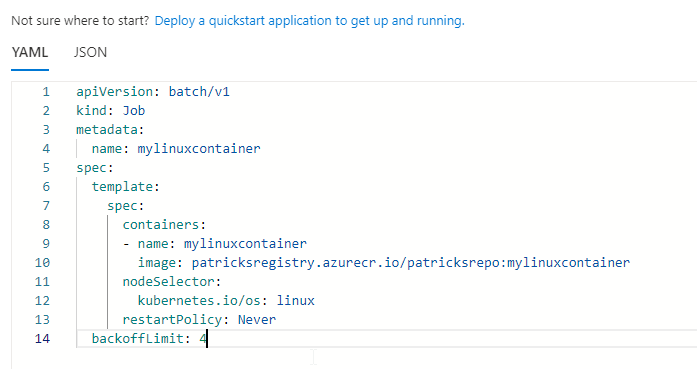
Task: Click the image patricksregistry.azurecr.io value
Action: point(411,263)
